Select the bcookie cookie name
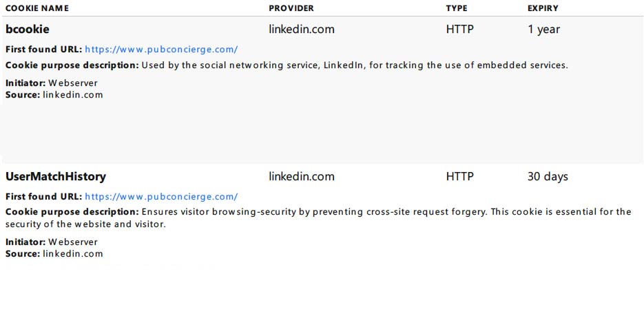The height and width of the screenshot is (331, 644). point(28,29)
